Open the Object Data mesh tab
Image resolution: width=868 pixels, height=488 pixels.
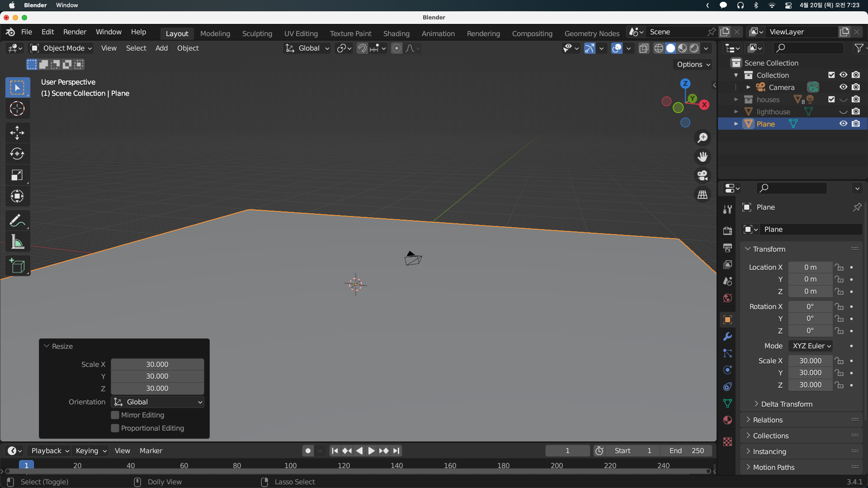tap(727, 403)
